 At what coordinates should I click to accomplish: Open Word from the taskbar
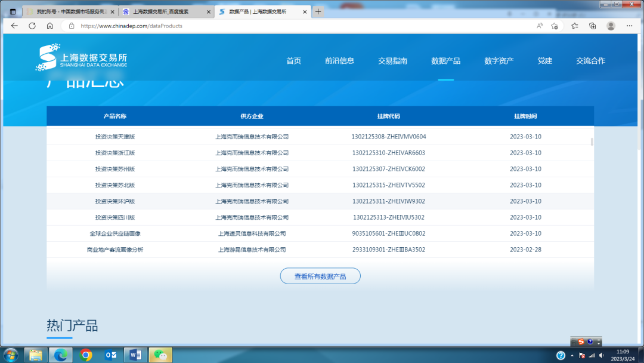tap(135, 355)
